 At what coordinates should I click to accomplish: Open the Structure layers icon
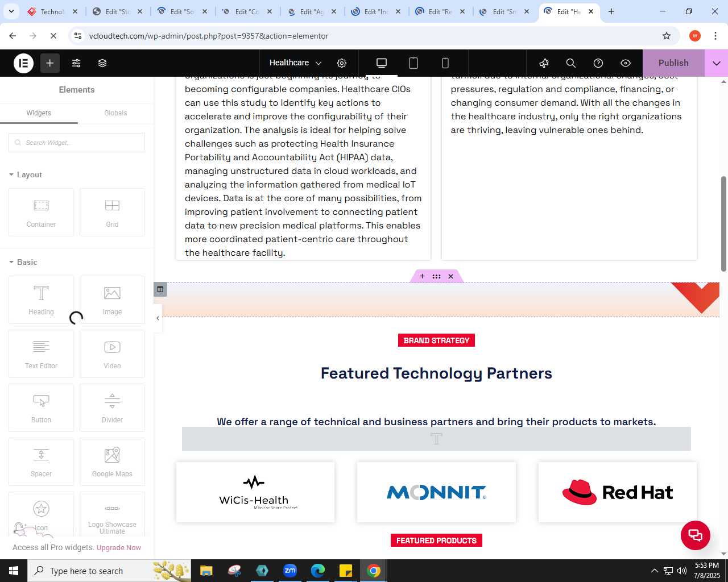coord(102,63)
